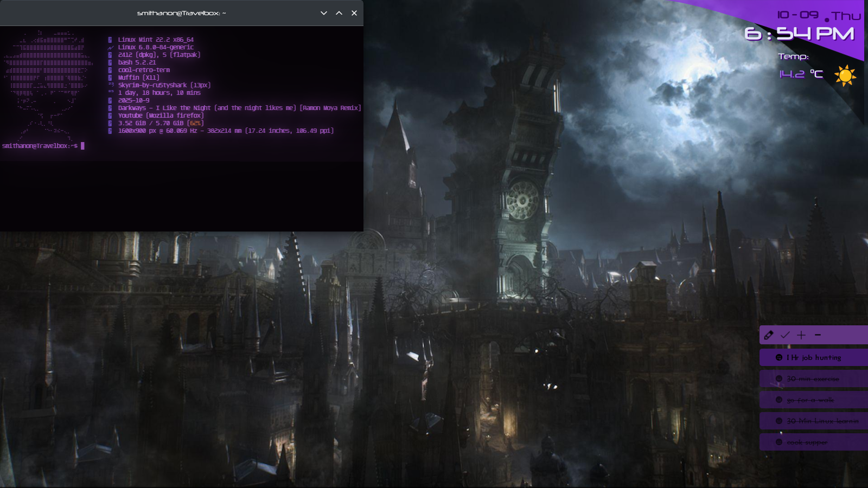Mark '1 Hr job hunting' text as done
The image size is (868, 488).
point(814,357)
